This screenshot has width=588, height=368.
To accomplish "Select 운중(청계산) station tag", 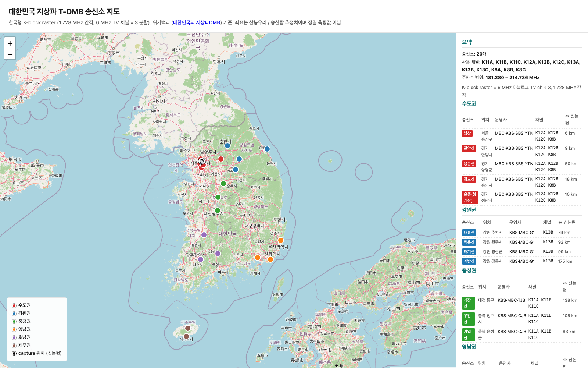I will click(470, 197).
